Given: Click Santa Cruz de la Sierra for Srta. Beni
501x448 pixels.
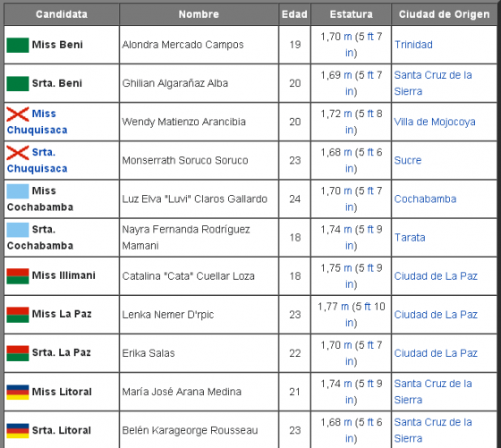Looking at the screenshot, I should point(433,83).
